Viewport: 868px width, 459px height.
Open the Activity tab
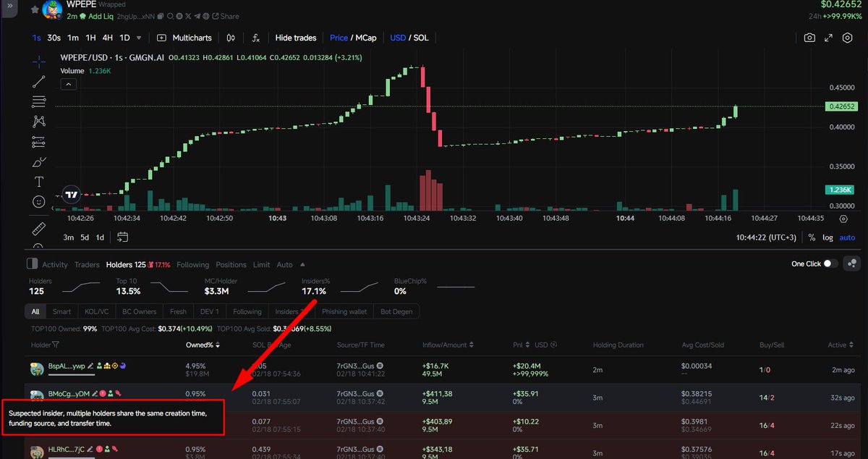[55, 264]
